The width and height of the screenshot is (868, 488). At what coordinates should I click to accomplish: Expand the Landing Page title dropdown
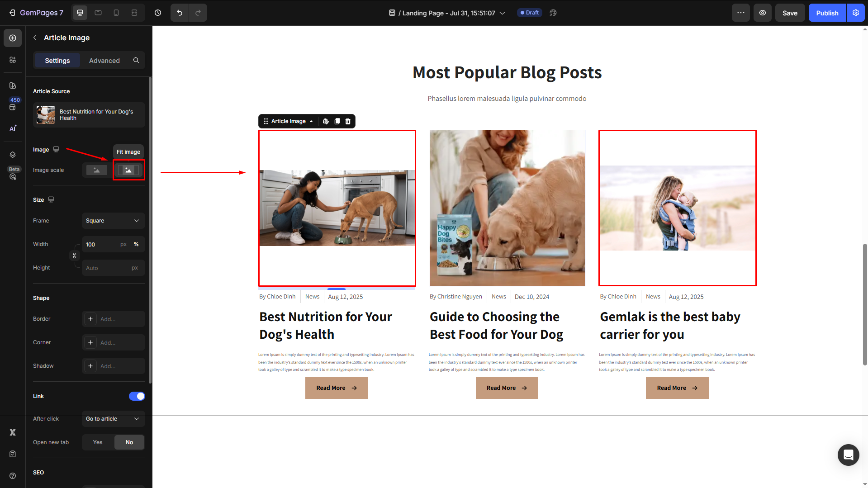pos(503,13)
